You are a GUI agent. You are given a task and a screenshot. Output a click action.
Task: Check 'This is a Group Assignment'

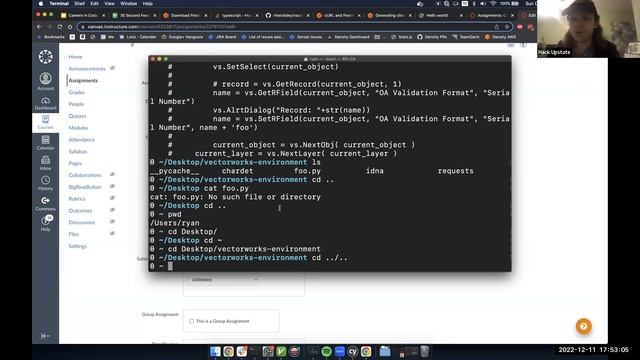pos(191,321)
